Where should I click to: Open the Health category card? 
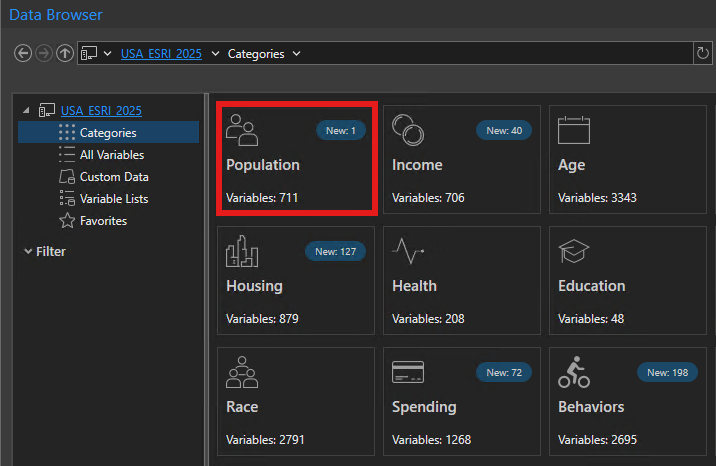coord(462,280)
